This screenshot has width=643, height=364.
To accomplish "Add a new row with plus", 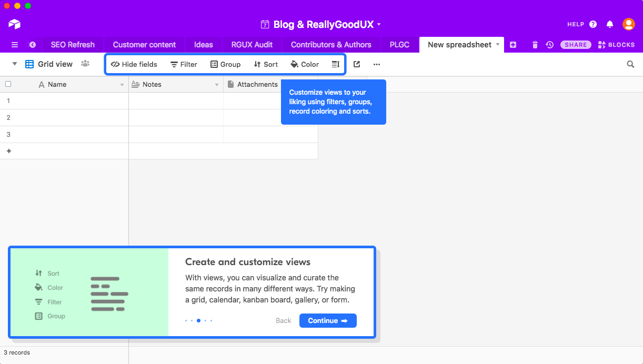I will (8, 151).
